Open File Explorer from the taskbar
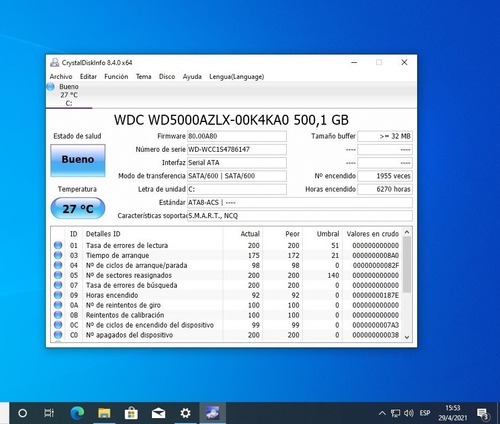500x424 pixels. (x=104, y=413)
